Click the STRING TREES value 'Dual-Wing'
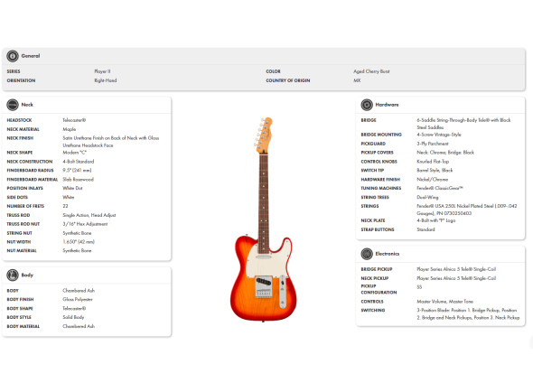This screenshot has width=533, height=392. click(x=427, y=197)
